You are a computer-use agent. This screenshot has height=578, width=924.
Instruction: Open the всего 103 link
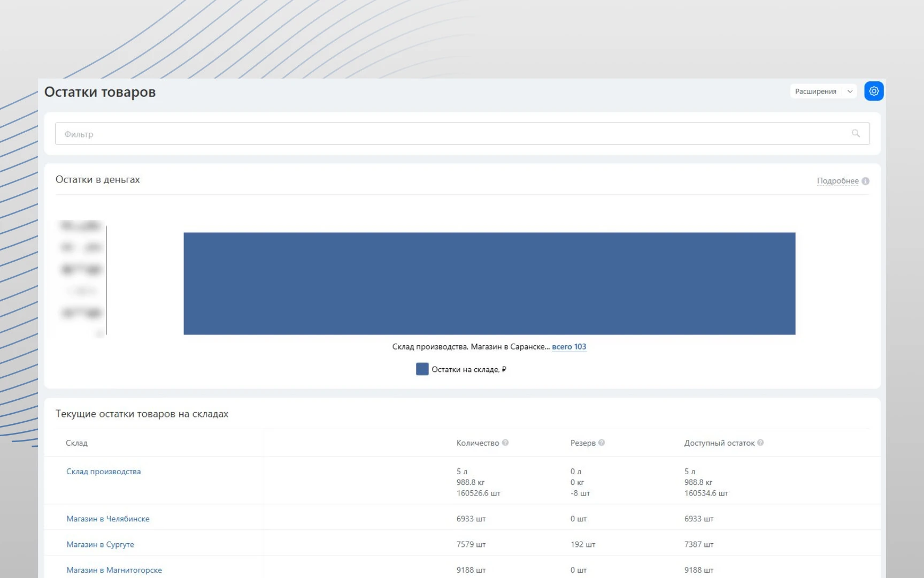click(x=569, y=347)
